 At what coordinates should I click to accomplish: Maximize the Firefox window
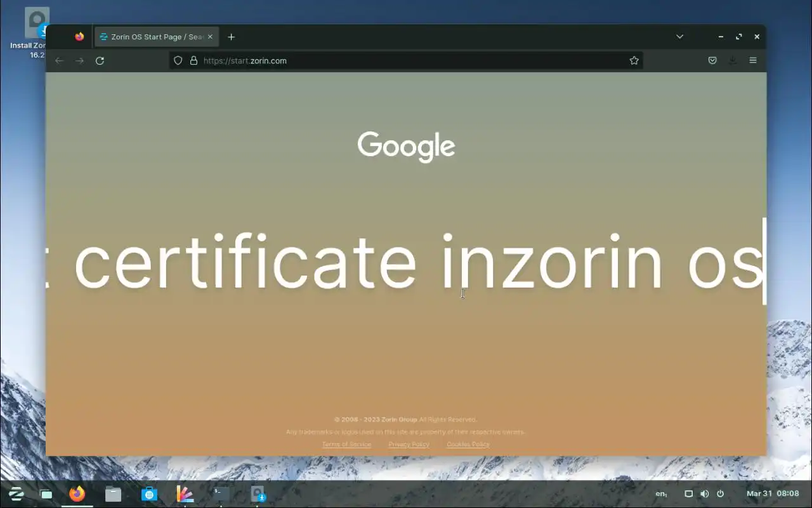(738, 37)
